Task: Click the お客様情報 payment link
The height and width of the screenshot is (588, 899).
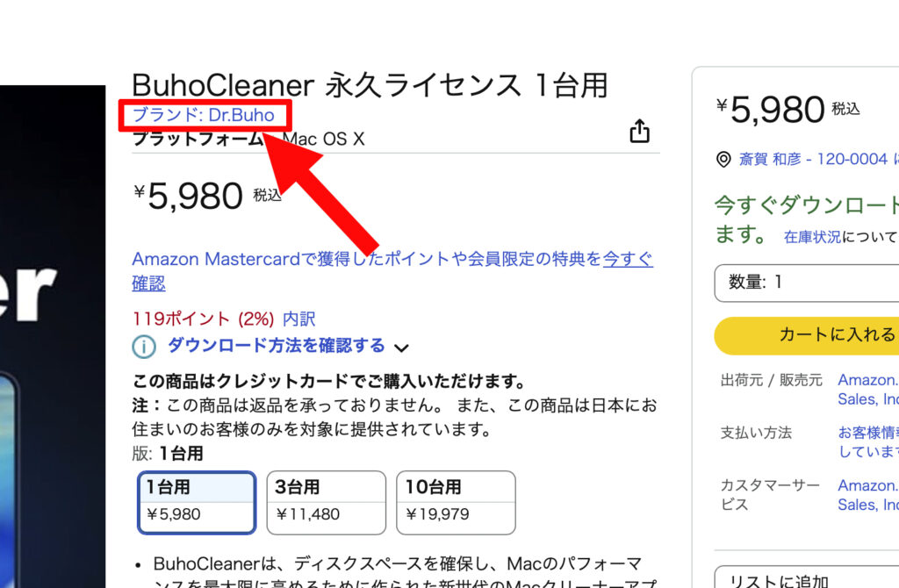Action: 867,441
